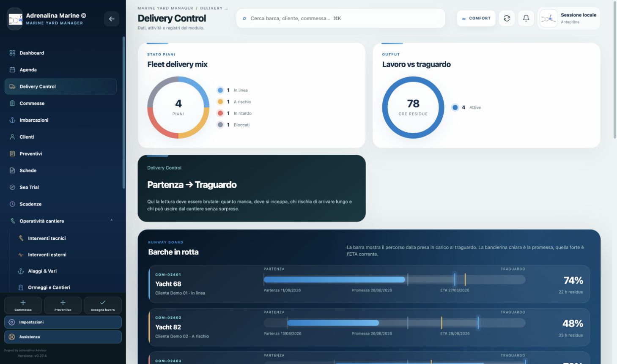Click the 74% completion value
Viewport: 617px width, 364px height.
[573, 280]
